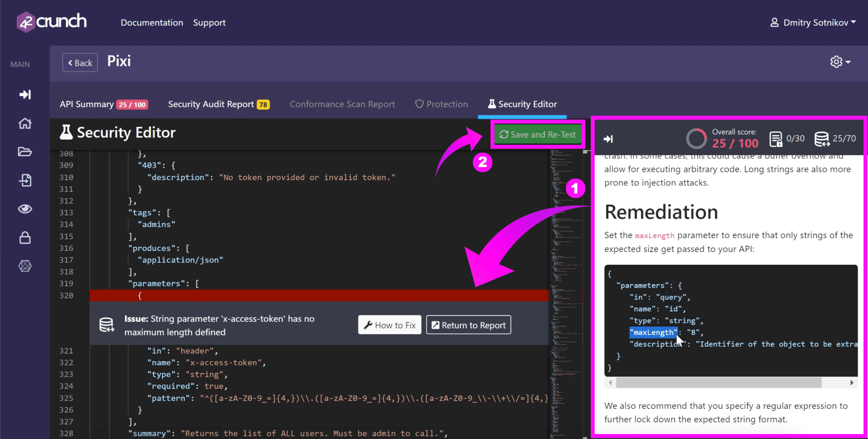The width and height of the screenshot is (868, 439).
Task: Click the lock icon in the sidebar
Action: click(25, 238)
